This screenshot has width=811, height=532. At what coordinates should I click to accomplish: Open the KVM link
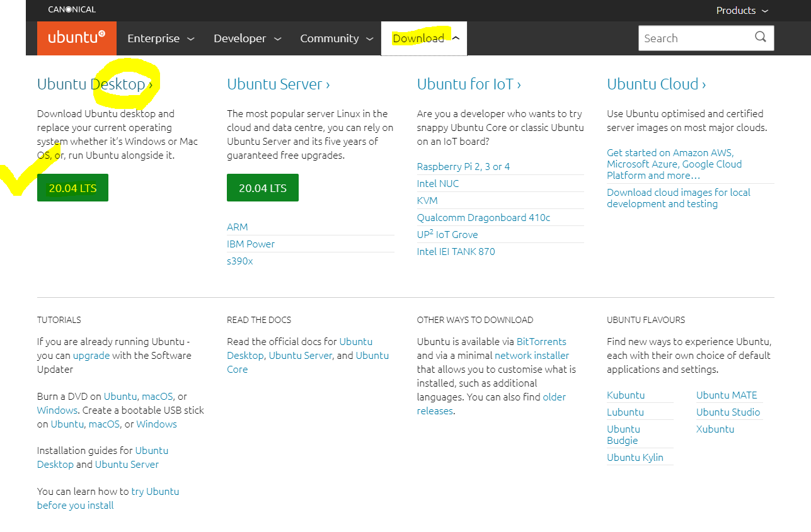coord(427,200)
